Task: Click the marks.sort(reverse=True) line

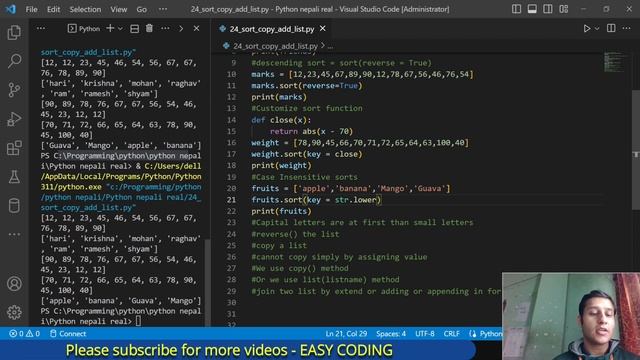Action: pyautogui.click(x=307, y=86)
